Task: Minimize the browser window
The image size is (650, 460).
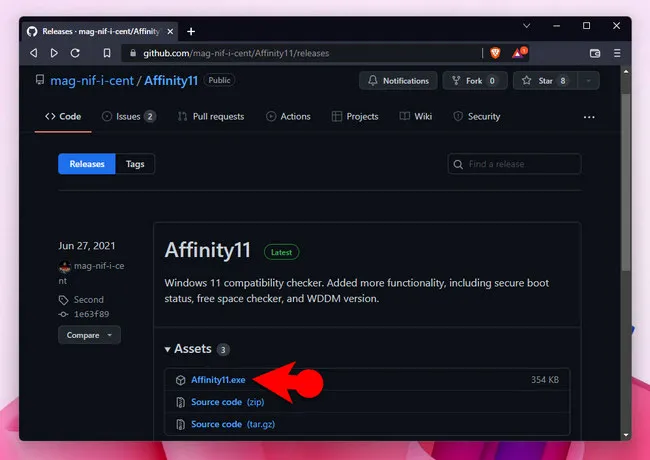Action: pyautogui.click(x=557, y=26)
